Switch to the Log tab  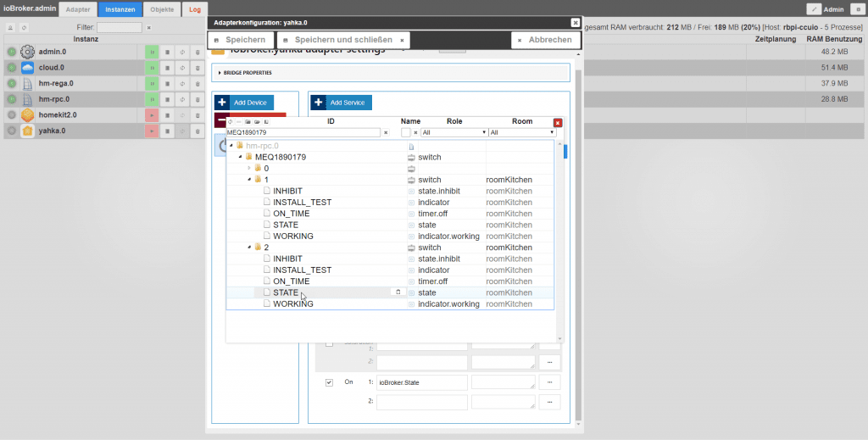click(195, 9)
